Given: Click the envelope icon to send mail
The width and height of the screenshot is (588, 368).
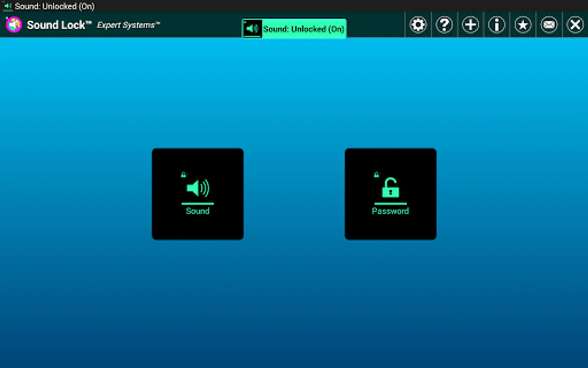Looking at the screenshot, I should 549,25.
